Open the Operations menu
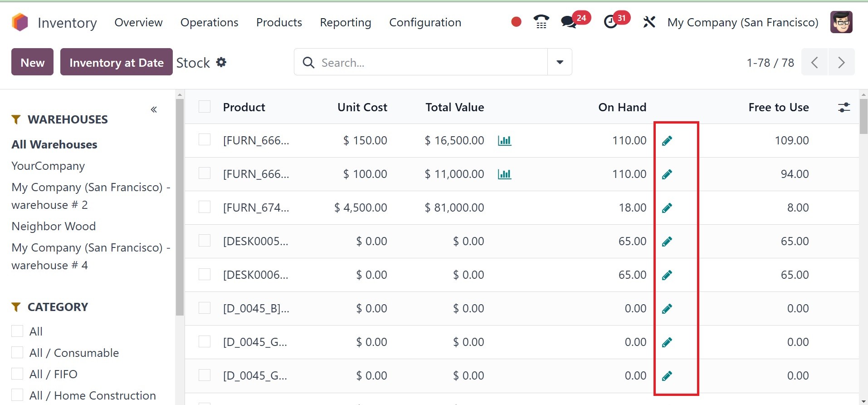The height and width of the screenshot is (405, 868). pos(209,22)
